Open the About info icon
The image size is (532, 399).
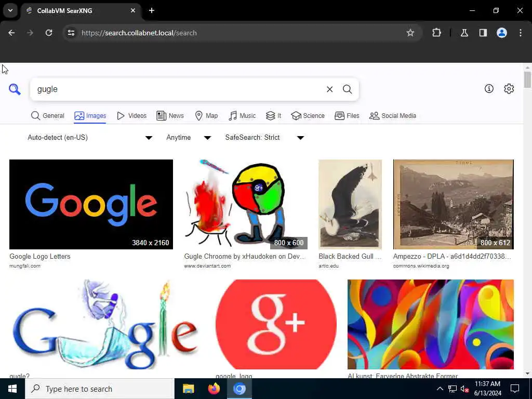(489, 88)
